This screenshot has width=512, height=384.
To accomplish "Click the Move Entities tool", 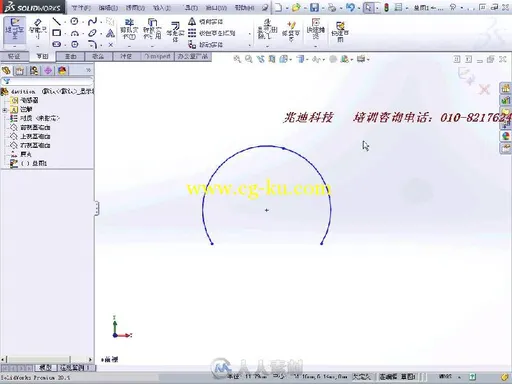I will pos(205,44).
